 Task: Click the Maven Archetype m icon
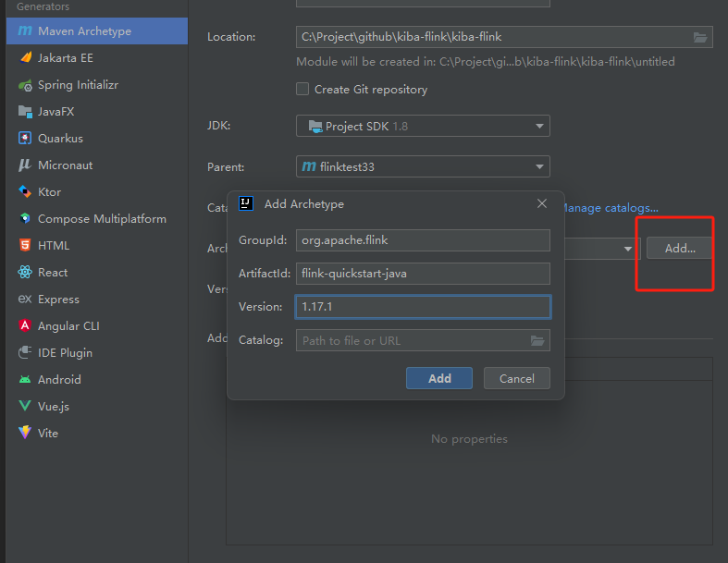[x=25, y=31]
